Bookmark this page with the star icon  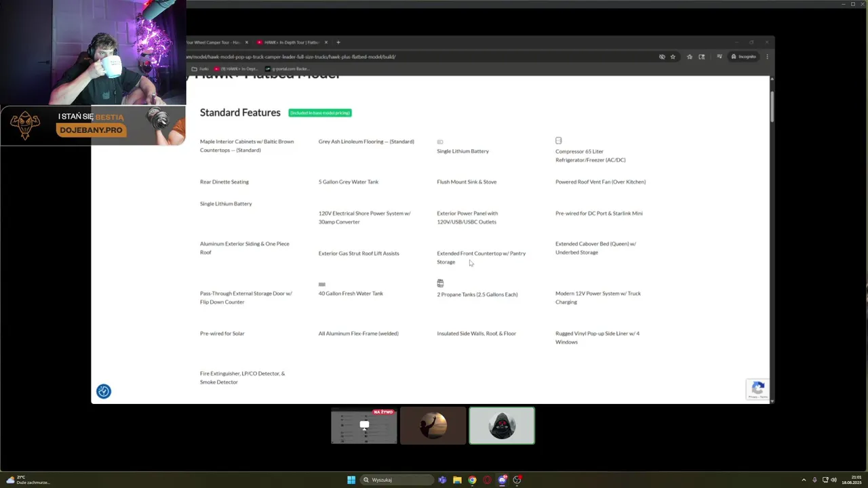point(673,57)
